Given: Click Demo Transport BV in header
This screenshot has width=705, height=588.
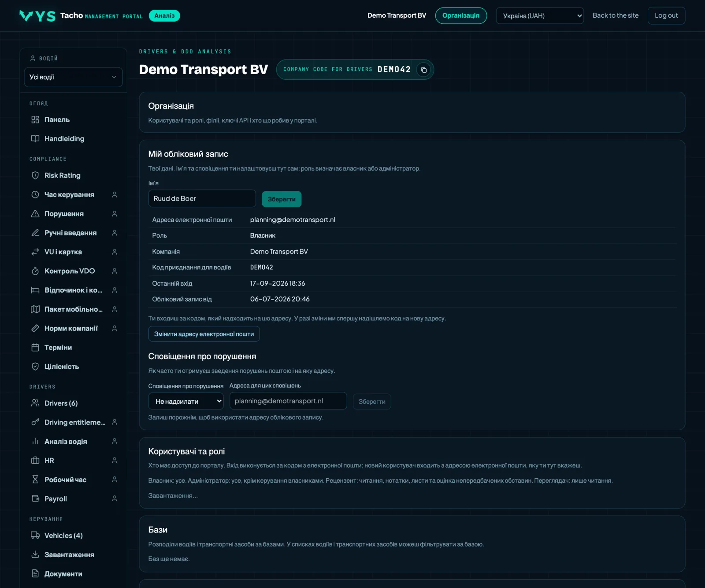Looking at the screenshot, I should [397, 15].
